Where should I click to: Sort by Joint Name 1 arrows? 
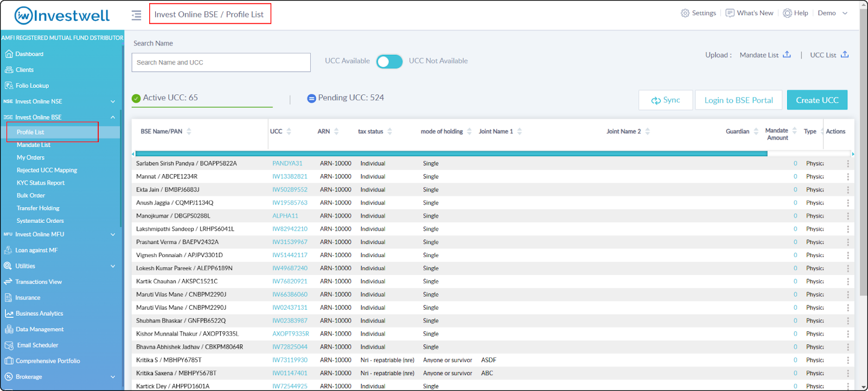coord(519,131)
